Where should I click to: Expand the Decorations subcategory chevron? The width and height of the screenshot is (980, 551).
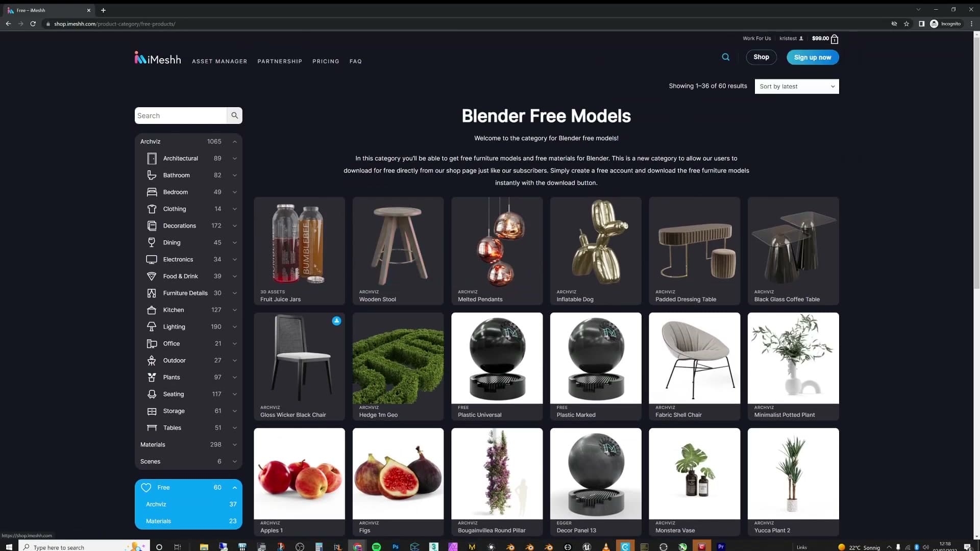pos(234,226)
